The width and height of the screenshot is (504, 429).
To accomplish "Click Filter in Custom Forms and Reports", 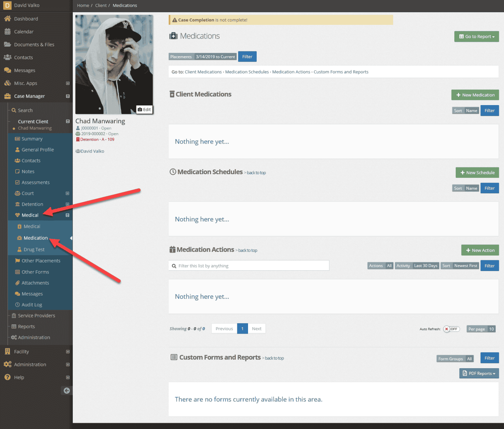I will pyautogui.click(x=490, y=358).
